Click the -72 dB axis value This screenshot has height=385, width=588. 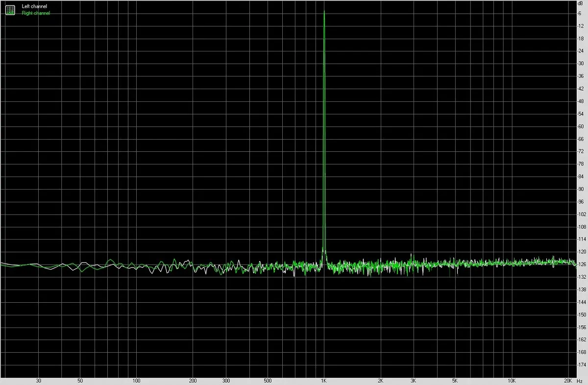click(581, 151)
